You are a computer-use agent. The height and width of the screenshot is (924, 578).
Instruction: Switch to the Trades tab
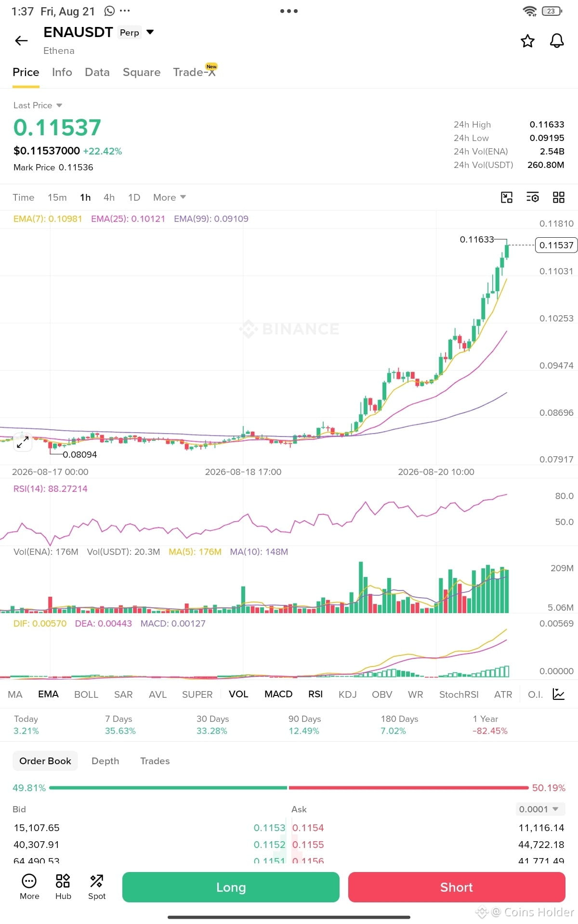[155, 761]
